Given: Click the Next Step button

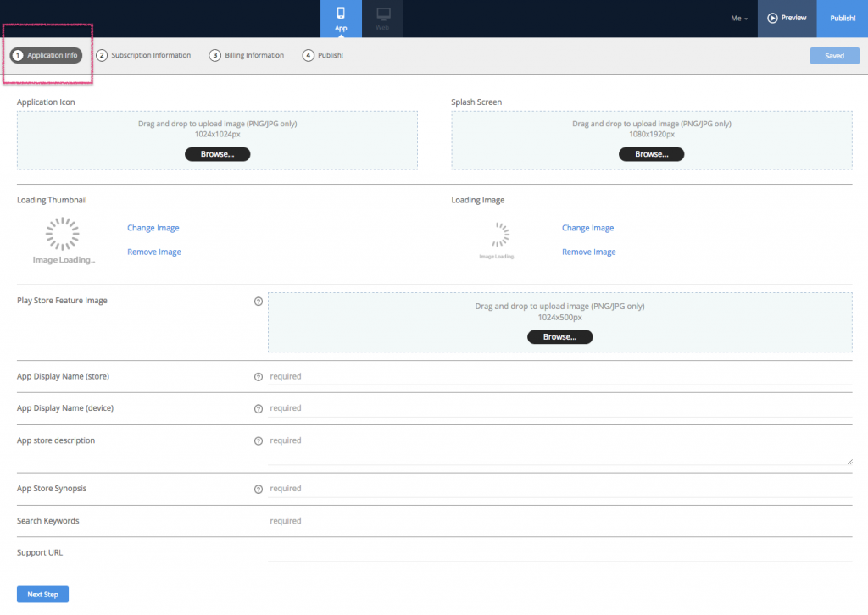Looking at the screenshot, I should click(42, 594).
